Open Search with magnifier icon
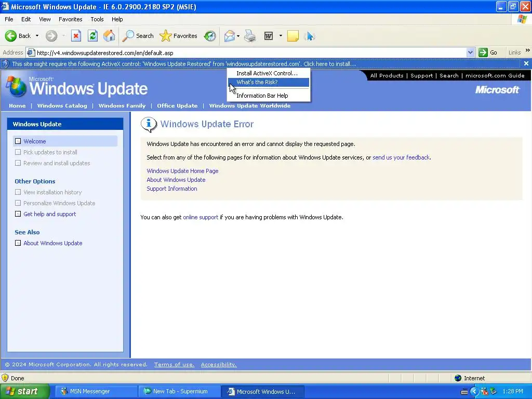 [x=138, y=36]
